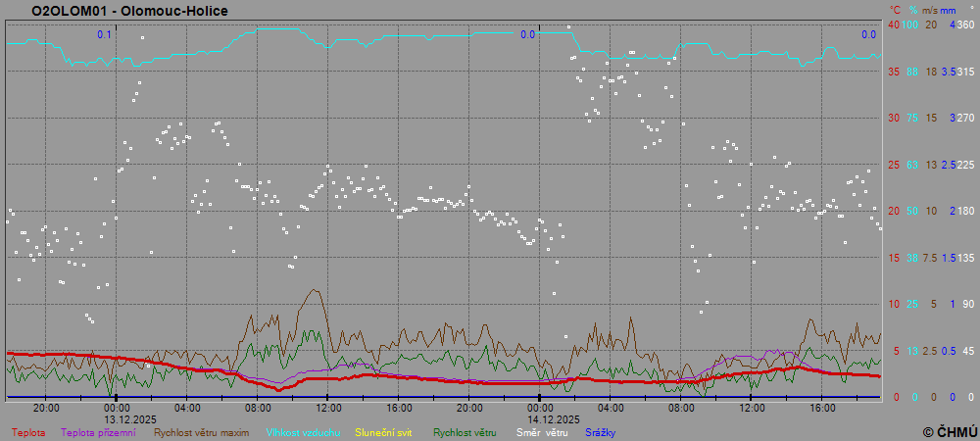
Task: Click the 270 value on the direction axis
Action: point(965,118)
